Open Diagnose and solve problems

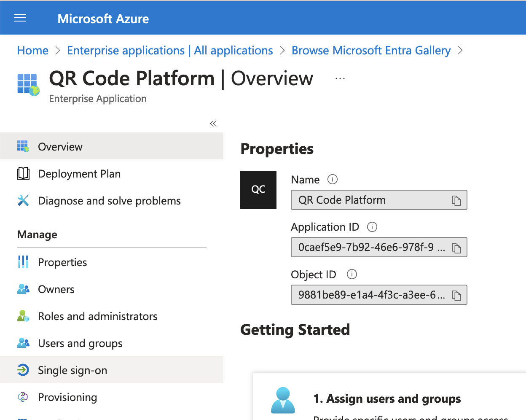coord(112,201)
